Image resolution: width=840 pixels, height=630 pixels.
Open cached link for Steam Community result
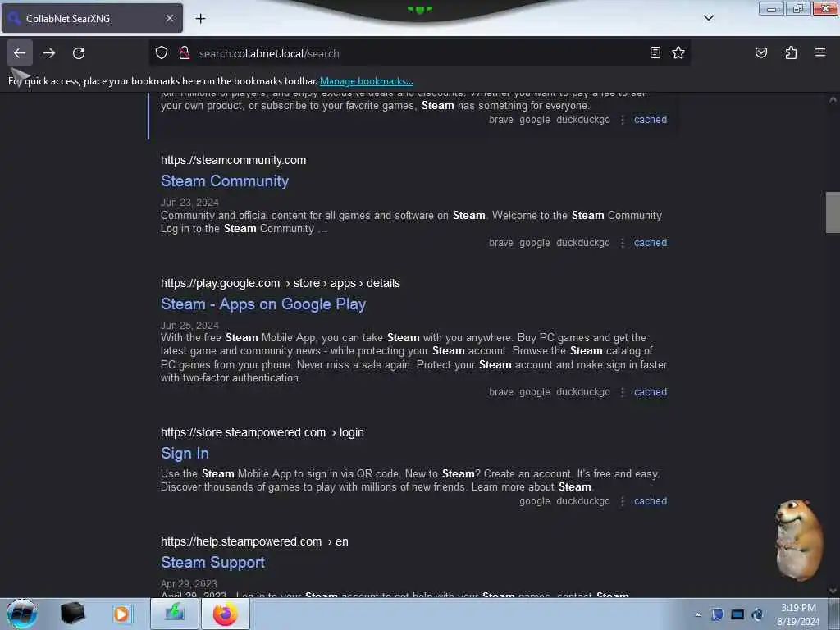coord(651,243)
